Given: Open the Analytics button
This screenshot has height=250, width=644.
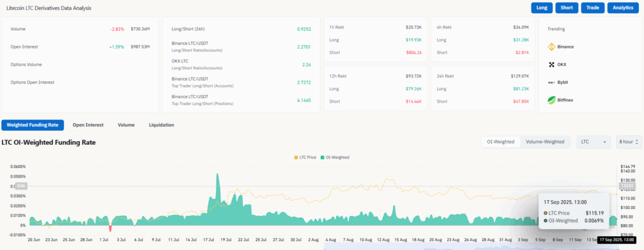Looking at the screenshot, I should tap(623, 8).
